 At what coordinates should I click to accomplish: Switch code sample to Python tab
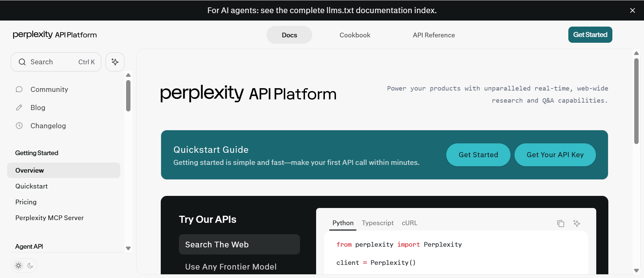[343, 223]
